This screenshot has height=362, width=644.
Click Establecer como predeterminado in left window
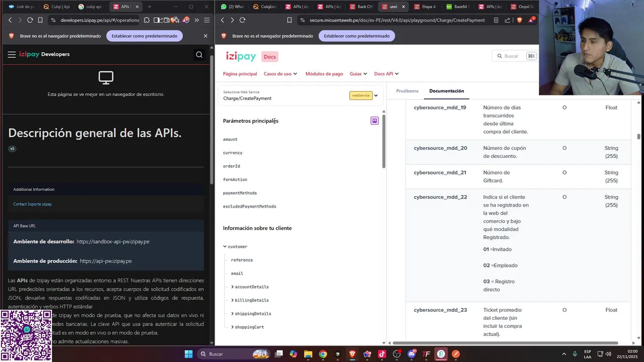click(144, 36)
